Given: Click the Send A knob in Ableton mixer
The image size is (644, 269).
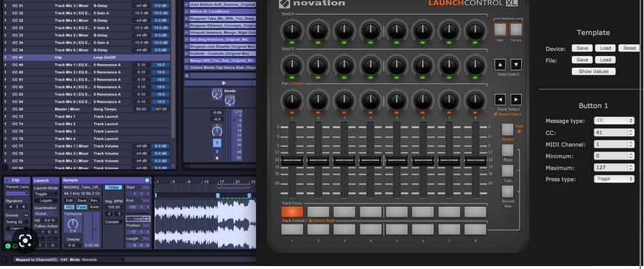Looking at the screenshot, I should [x=217, y=93].
